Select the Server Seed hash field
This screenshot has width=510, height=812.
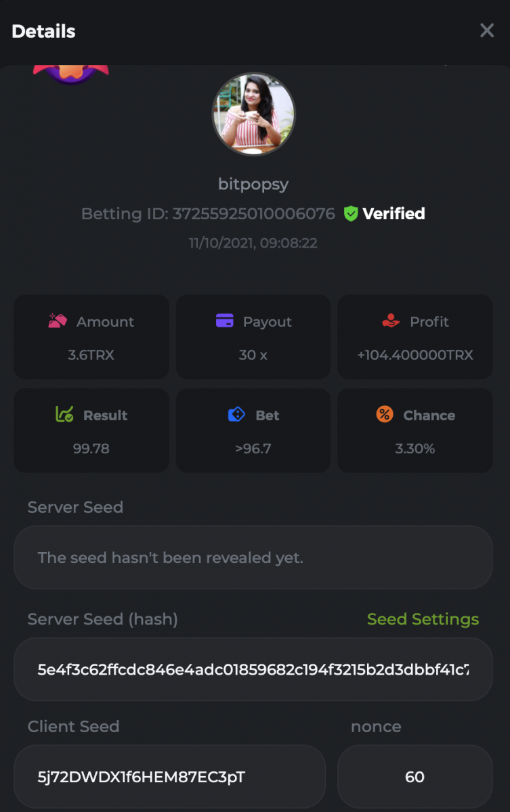tap(253, 669)
